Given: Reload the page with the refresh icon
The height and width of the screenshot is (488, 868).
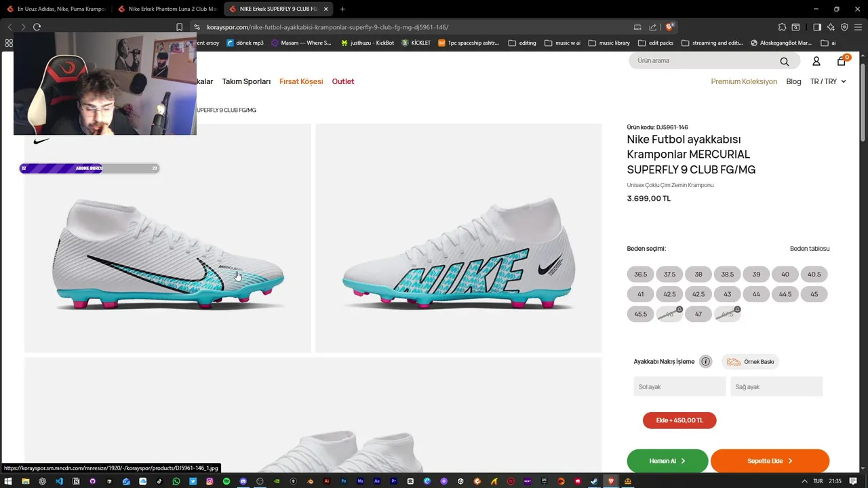Looking at the screenshot, I should 37,27.
